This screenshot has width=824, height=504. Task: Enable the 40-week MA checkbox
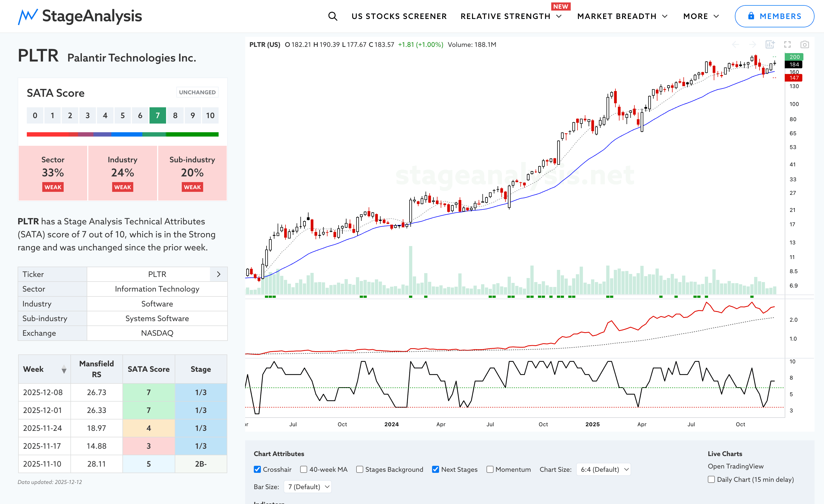[x=304, y=469]
